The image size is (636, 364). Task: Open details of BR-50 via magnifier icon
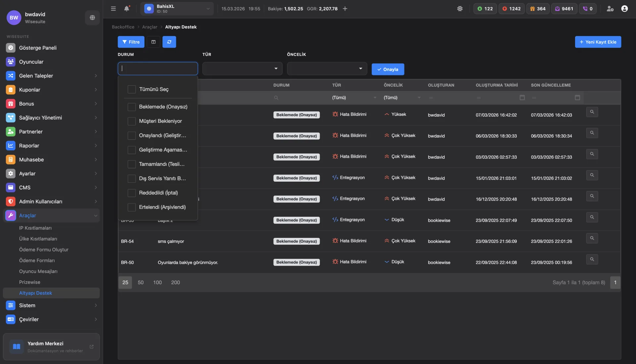pyautogui.click(x=592, y=259)
